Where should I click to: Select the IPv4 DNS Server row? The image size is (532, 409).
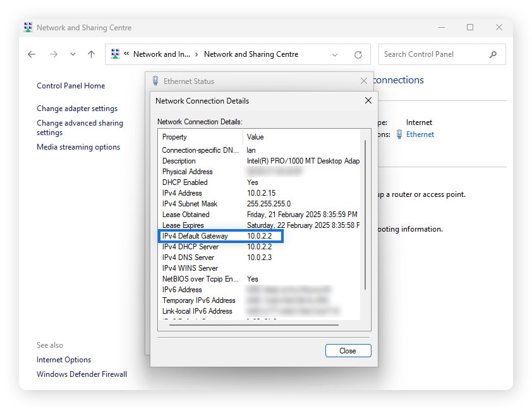(x=259, y=258)
